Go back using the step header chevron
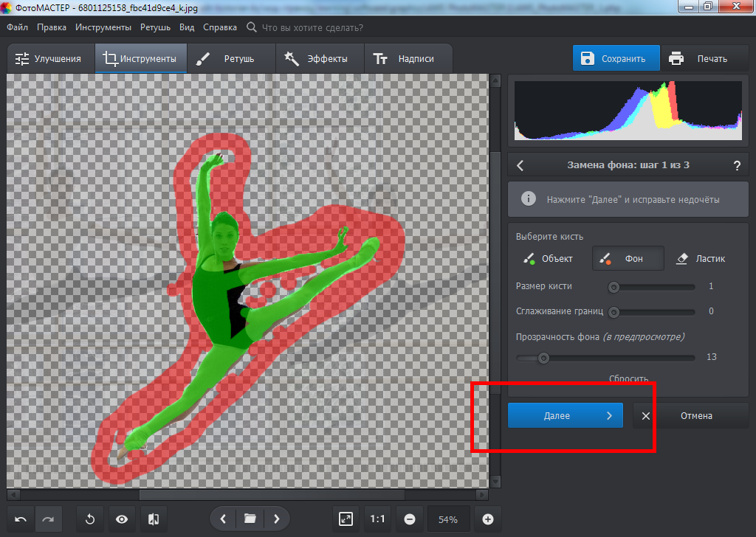756x537 pixels. [520, 165]
